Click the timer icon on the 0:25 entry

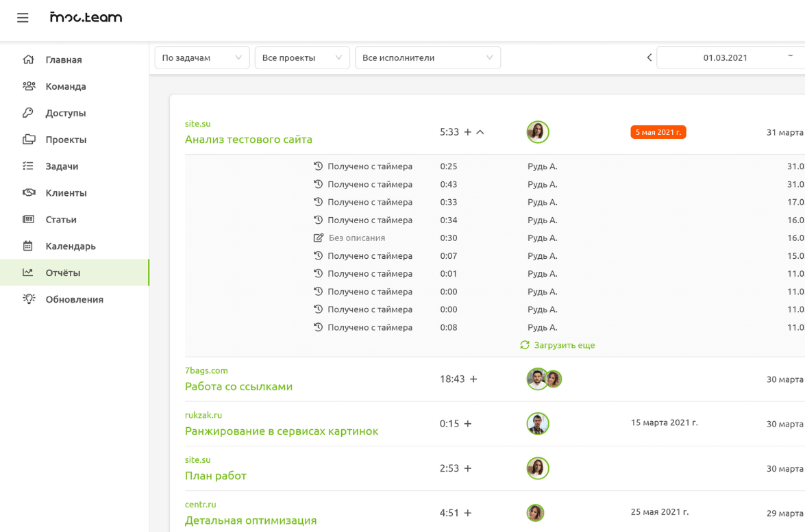coord(317,166)
